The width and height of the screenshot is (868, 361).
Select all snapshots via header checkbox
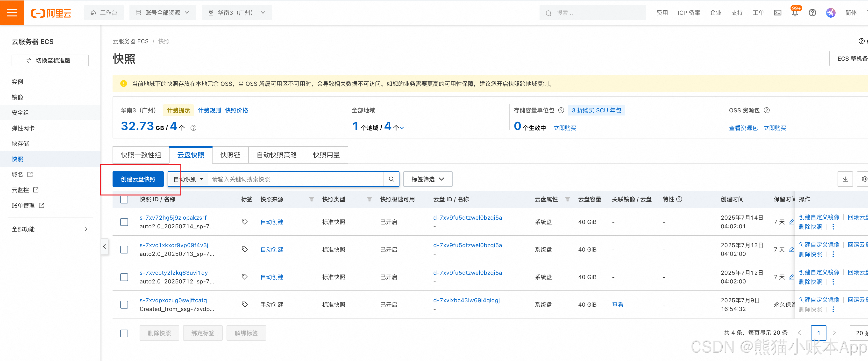124,200
